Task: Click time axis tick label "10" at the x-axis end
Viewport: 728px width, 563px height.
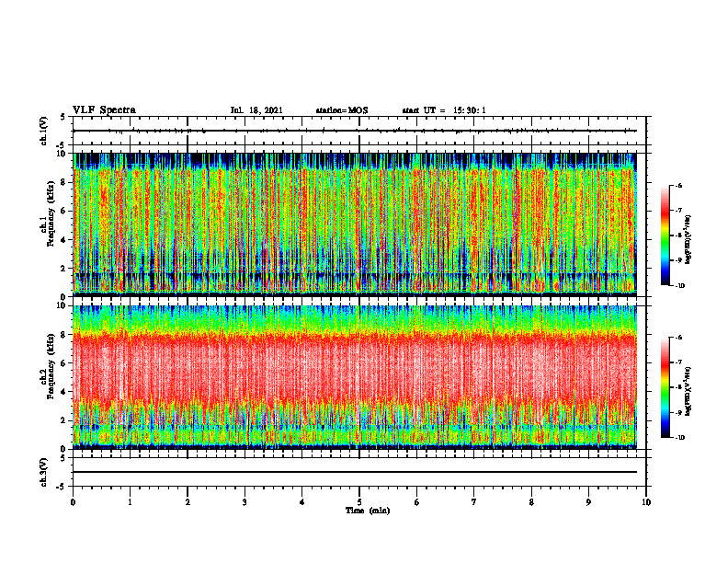Action: click(x=646, y=502)
